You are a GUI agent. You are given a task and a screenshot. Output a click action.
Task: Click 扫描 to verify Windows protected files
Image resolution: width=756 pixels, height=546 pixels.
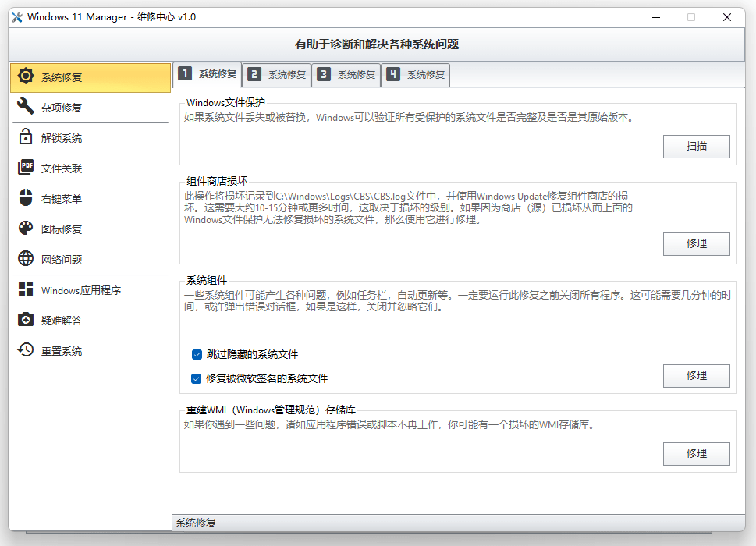pos(696,146)
